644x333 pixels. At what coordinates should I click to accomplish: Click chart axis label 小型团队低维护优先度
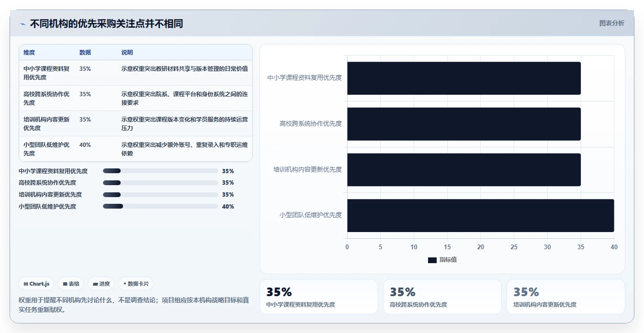coord(311,215)
